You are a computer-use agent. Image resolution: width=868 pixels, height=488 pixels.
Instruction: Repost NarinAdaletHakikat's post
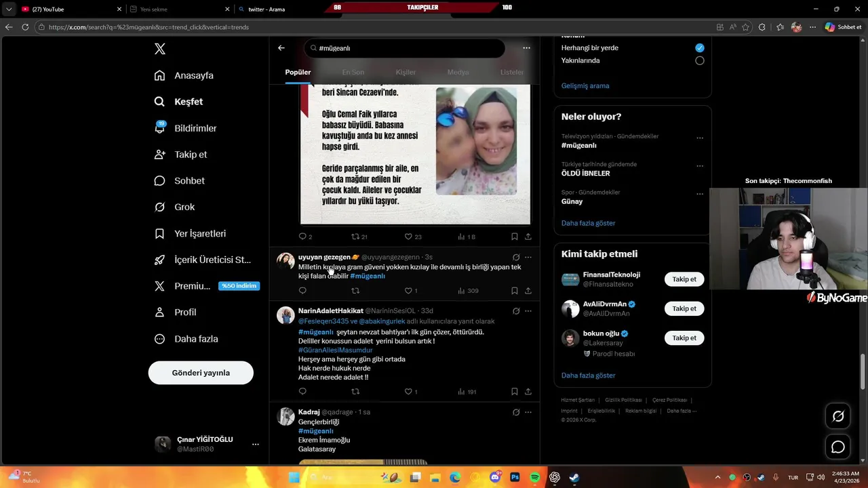click(355, 392)
